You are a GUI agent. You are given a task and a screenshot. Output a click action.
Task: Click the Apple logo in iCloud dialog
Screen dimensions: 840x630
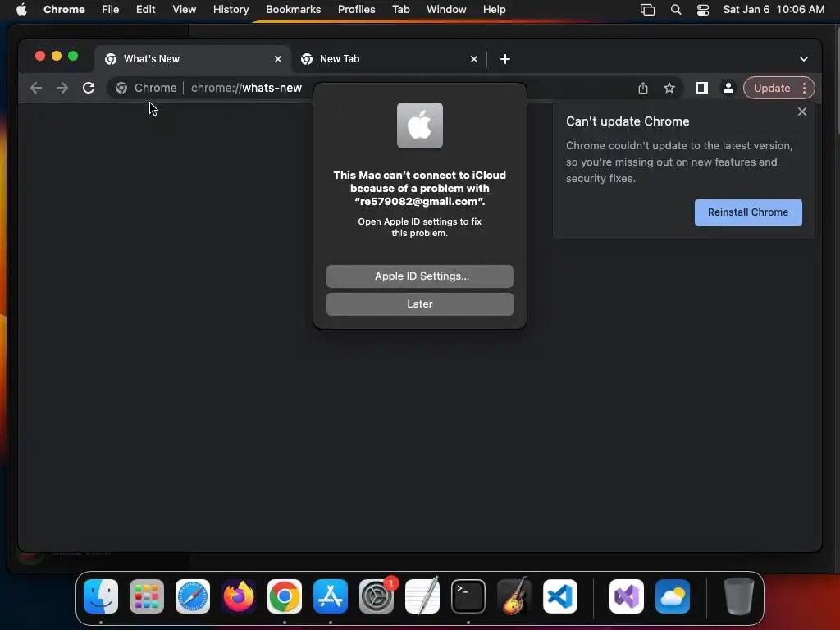419,126
